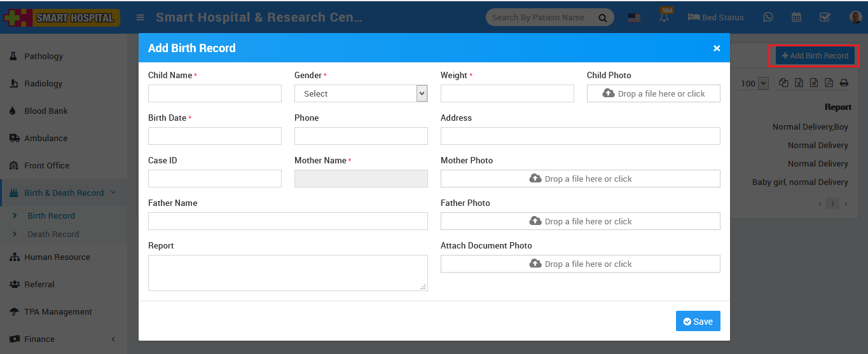Open the Gender select dropdown
Image resolution: width=868 pixels, height=354 pixels.
[x=361, y=93]
